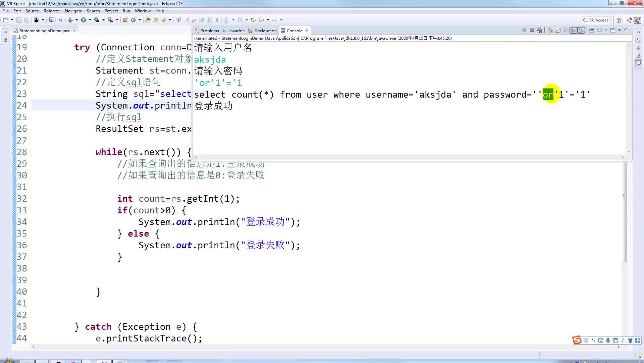
Task: Switch to the Problems tab
Action: pyautogui.click(x=209, y=31)
